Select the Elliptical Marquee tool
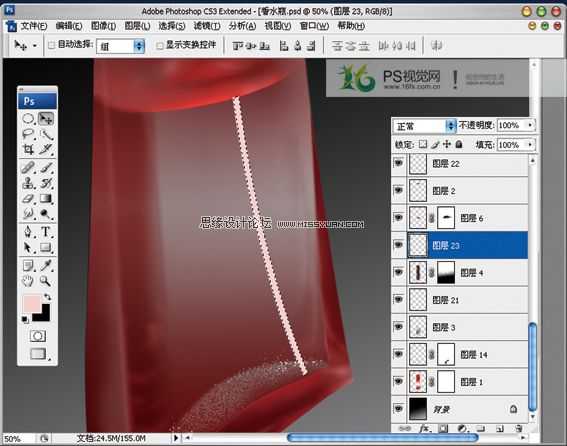567x446 pixels. coord(28,119)
